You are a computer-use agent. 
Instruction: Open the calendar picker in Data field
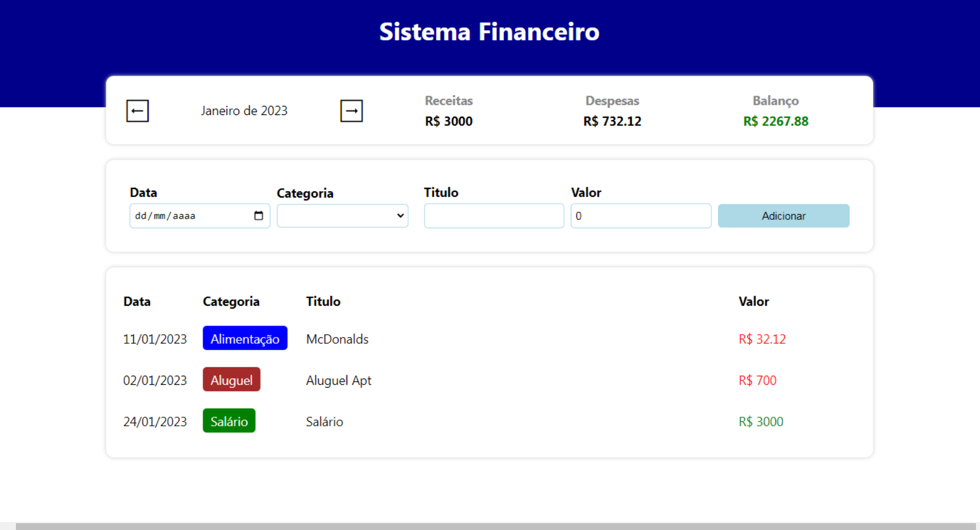(x=258, y=216)
